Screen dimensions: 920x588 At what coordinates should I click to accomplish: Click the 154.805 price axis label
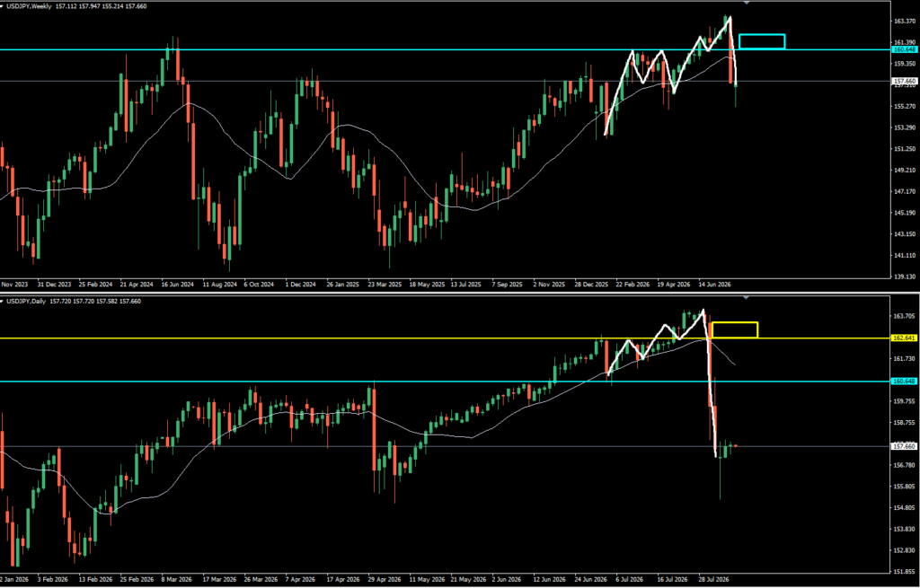[x=904, y=508]
